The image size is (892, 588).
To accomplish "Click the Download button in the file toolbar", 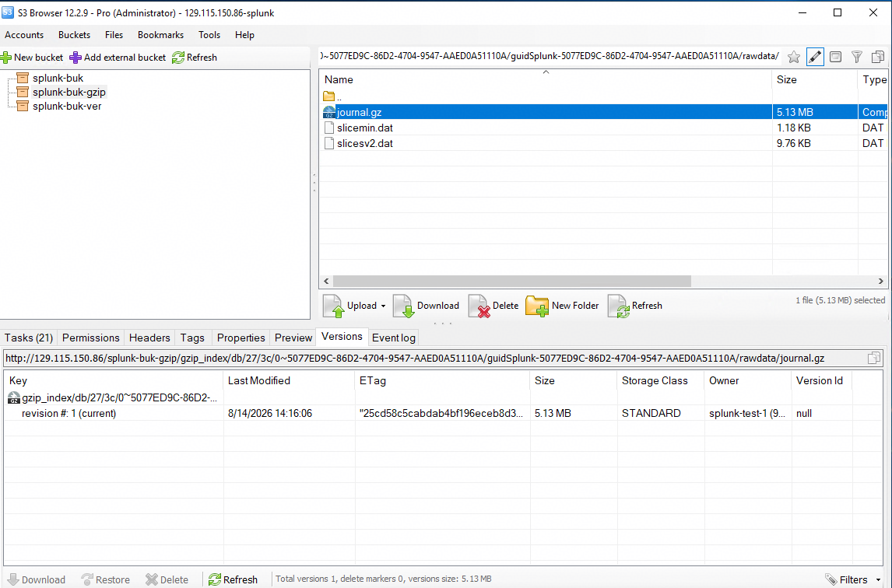I will (426, 306).
